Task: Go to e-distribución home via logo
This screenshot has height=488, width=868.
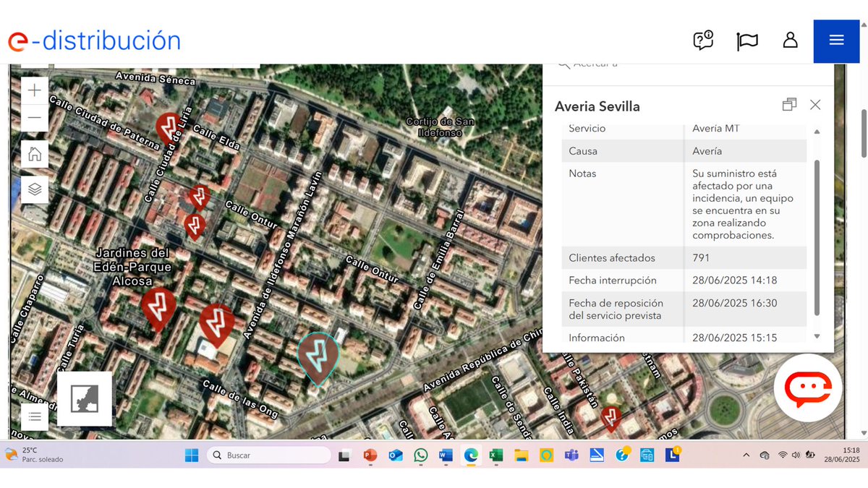Action: [94, 41]
